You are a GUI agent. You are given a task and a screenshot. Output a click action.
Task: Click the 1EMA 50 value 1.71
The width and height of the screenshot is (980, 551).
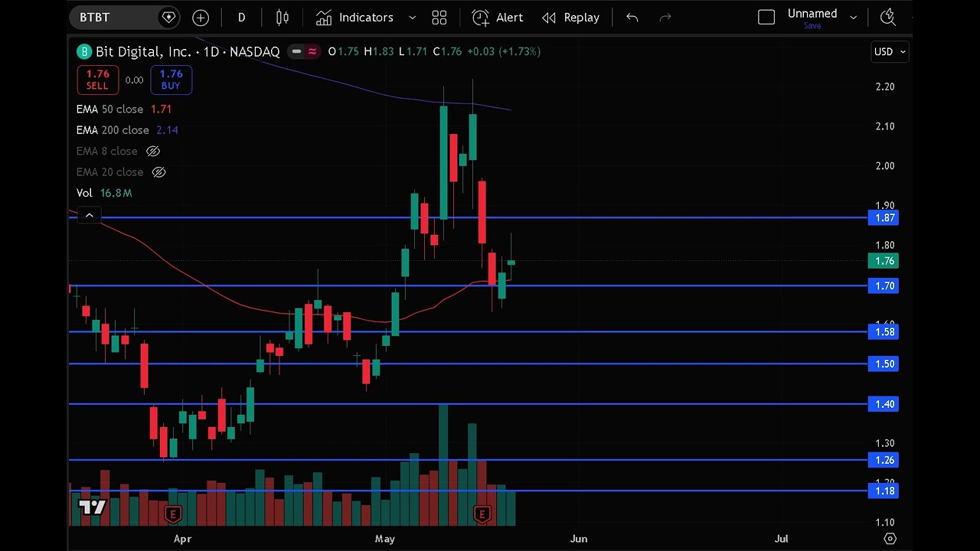coord(161,109)
